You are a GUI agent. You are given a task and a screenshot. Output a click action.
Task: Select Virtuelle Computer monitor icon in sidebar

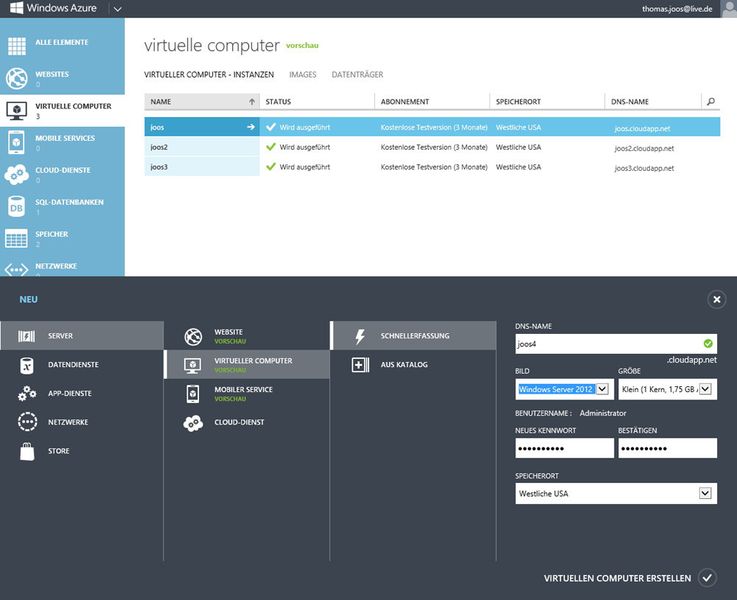pyautogui.click(x=17, y=110)
